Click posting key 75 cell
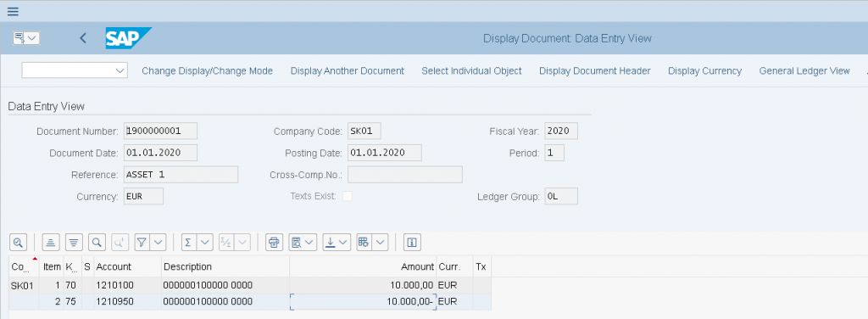Viewport: 868px width, 319px height. click(x=72, y=301)
